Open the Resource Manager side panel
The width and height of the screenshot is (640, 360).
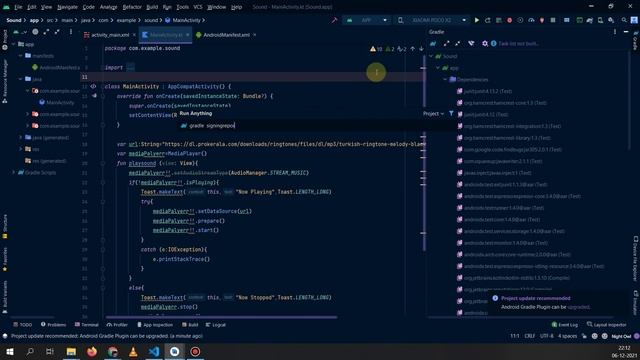click(5, 81)
